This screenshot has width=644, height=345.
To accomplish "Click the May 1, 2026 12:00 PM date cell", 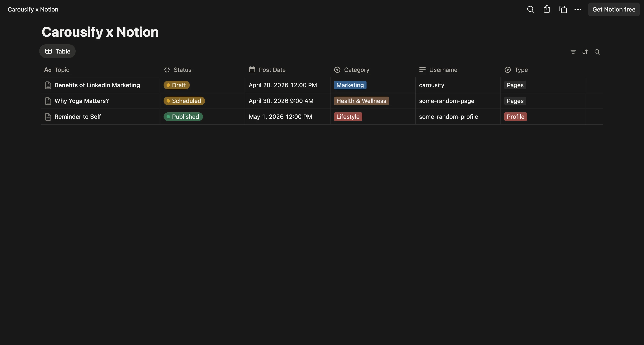I will pos(288,117).
